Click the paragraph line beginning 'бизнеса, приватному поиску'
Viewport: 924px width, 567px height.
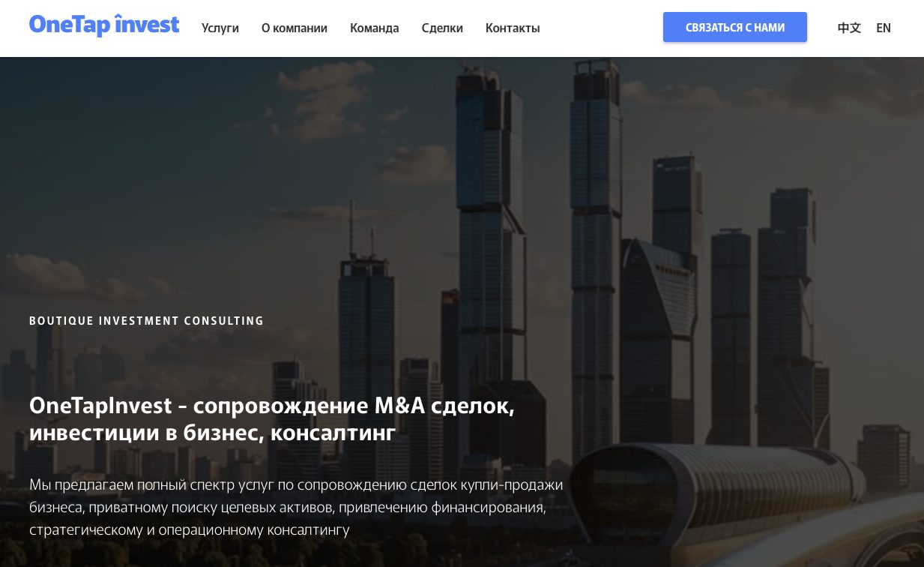pos(287,508)
